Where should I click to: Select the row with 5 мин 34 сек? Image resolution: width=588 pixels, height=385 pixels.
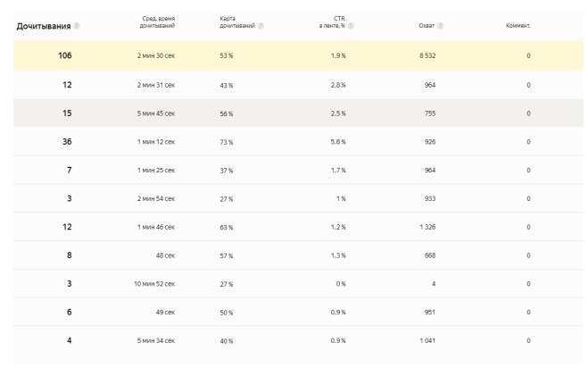[294, 340]
